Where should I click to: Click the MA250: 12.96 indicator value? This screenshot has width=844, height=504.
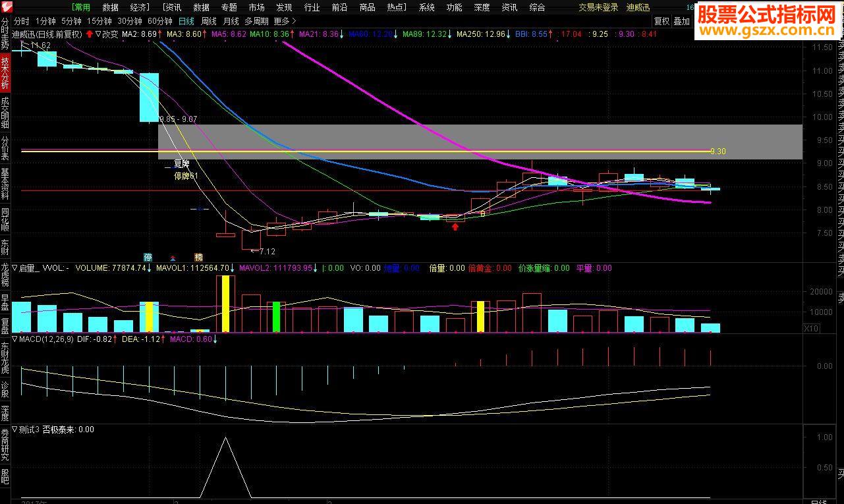481,34
